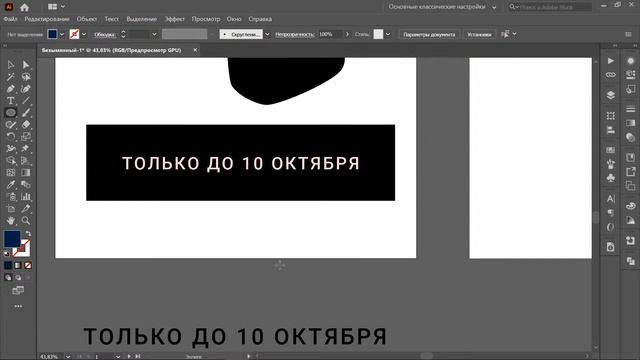Select the Blend tool
The width and height of the screenshot is (640, 360).
(x=26, y=184)
